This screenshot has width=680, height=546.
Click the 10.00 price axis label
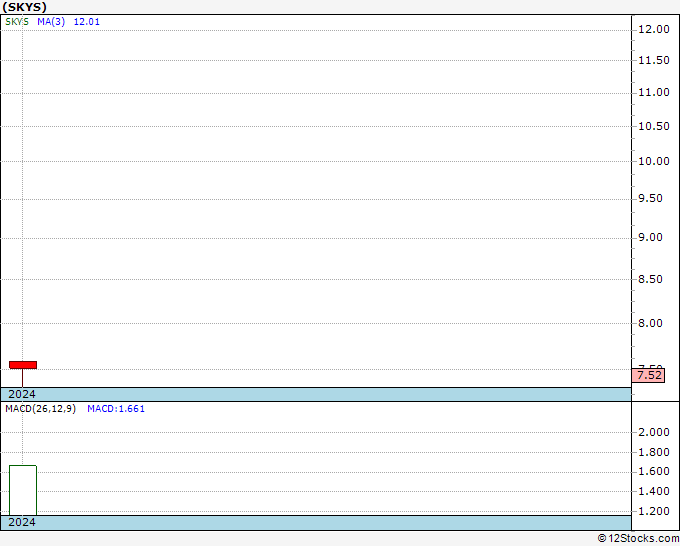click(x=654, y=161)
